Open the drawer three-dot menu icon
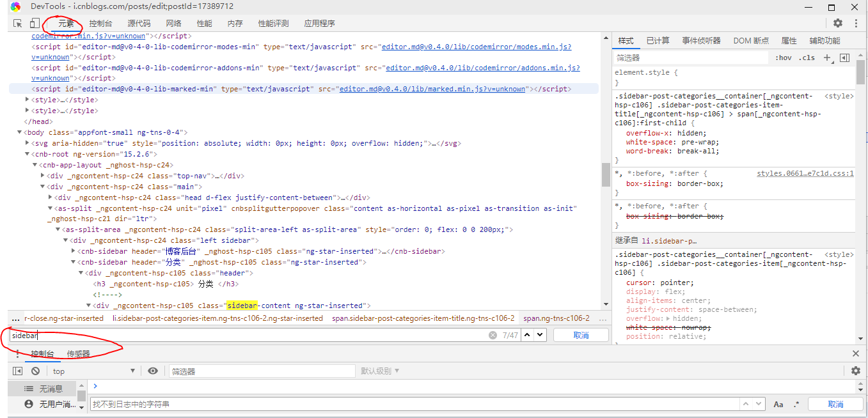Image resolution: width=868 pixels, height=418 pixels. pyautogui.click(x=17, y=353)
